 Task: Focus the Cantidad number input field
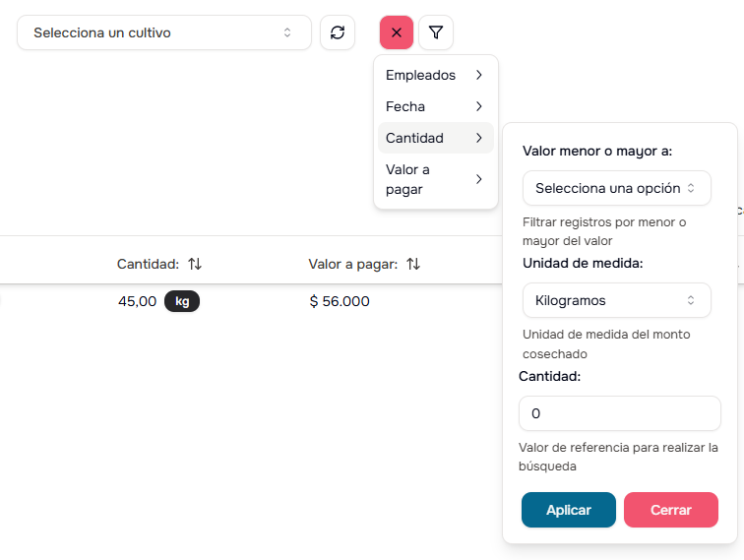point(620,413)
